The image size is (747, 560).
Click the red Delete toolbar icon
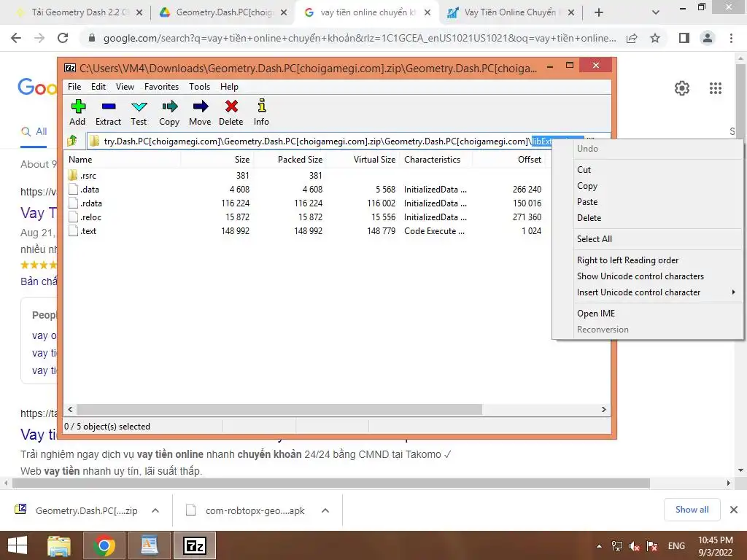pos(231,106)
